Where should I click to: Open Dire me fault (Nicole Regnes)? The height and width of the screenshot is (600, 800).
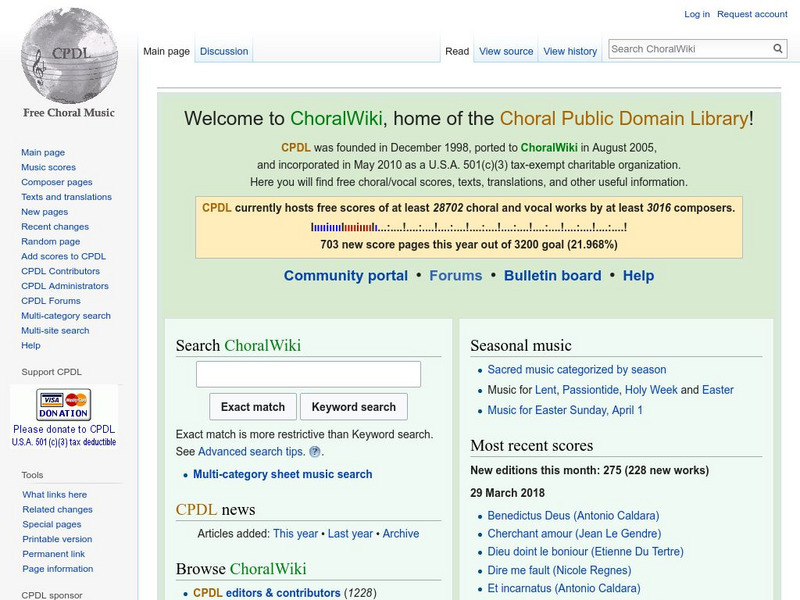pyautogui.click(x=559, y=570)
